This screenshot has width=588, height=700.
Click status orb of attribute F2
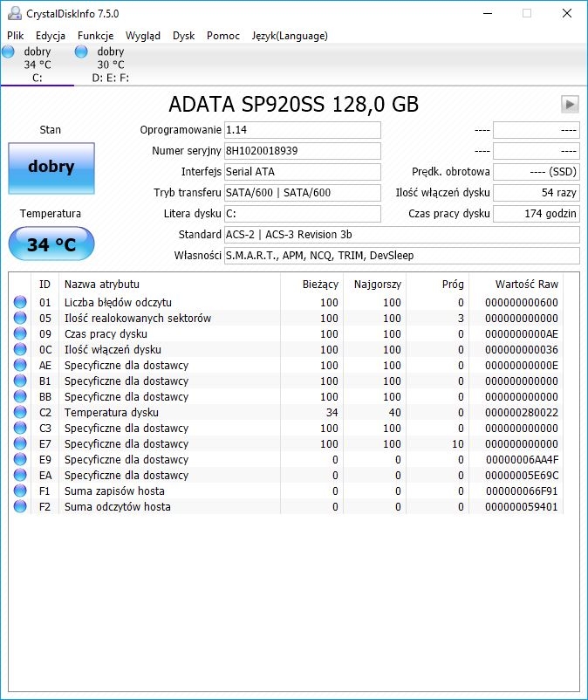(x=20, y=506)
